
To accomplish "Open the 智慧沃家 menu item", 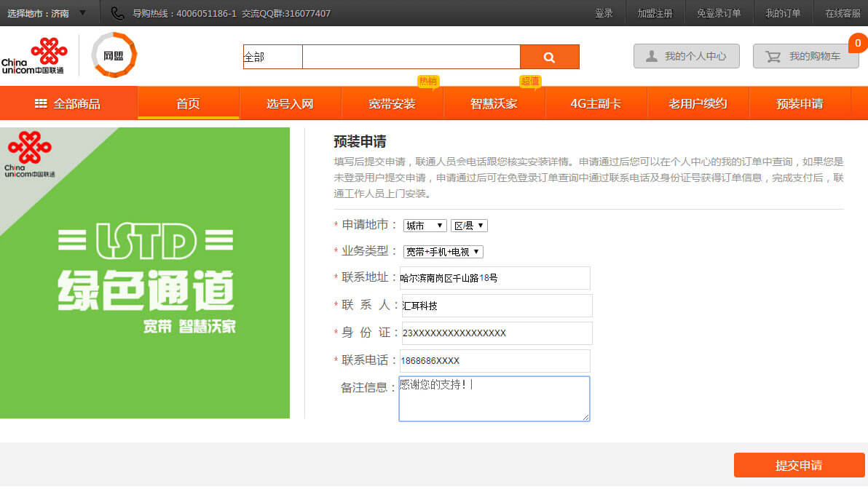I will click(x=494, y=103).
